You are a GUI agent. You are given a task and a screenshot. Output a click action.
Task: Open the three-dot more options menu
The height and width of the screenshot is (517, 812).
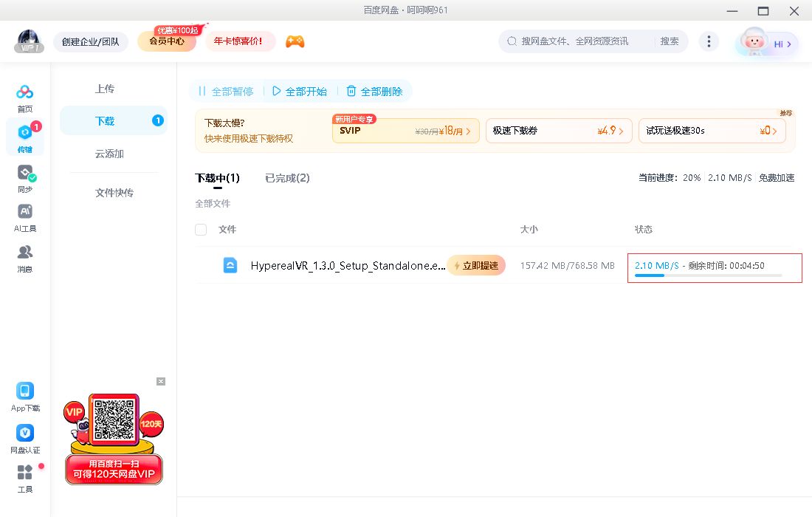pyautogui.click(x=709, y=41)
